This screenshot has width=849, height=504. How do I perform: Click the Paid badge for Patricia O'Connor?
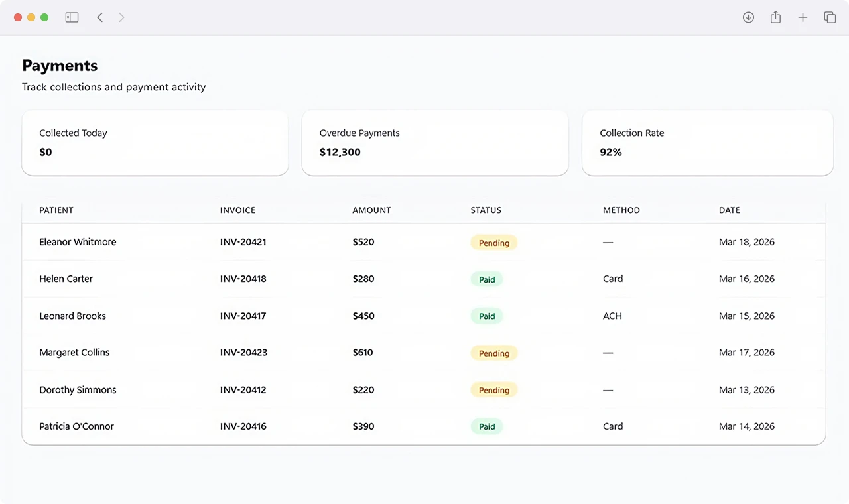point(487,427)
